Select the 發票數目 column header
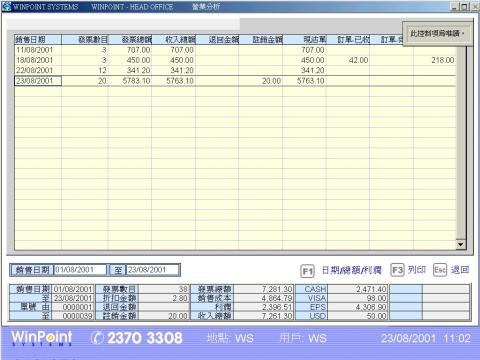 pos(85,40)
